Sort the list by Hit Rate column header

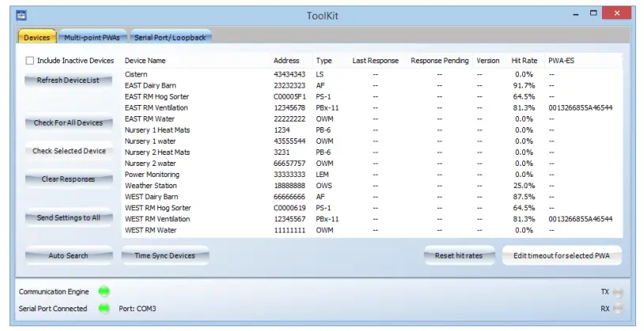(524, 61)
